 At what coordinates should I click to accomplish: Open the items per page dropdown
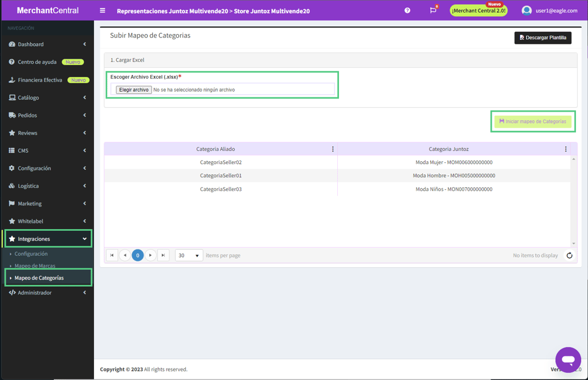(189, 255)
